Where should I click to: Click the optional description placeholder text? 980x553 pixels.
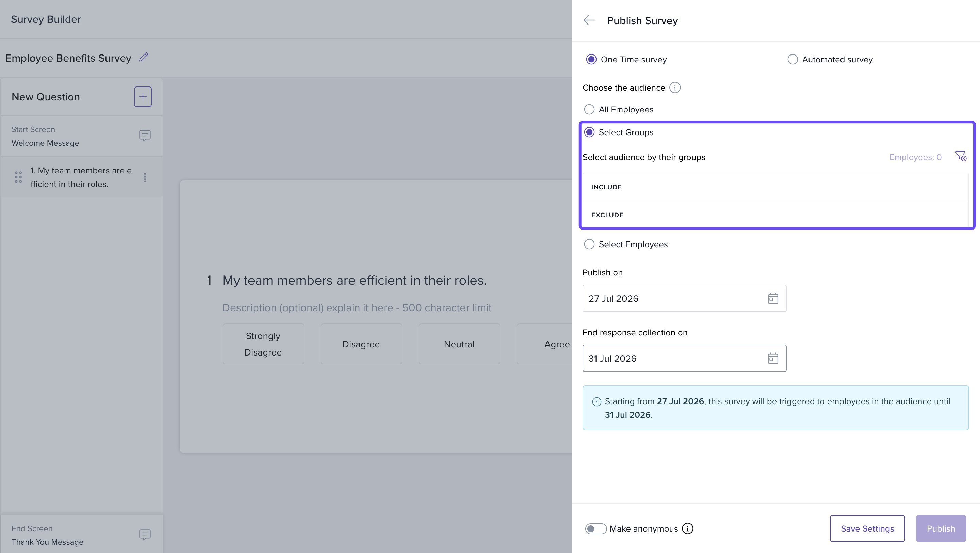point(357,307)
